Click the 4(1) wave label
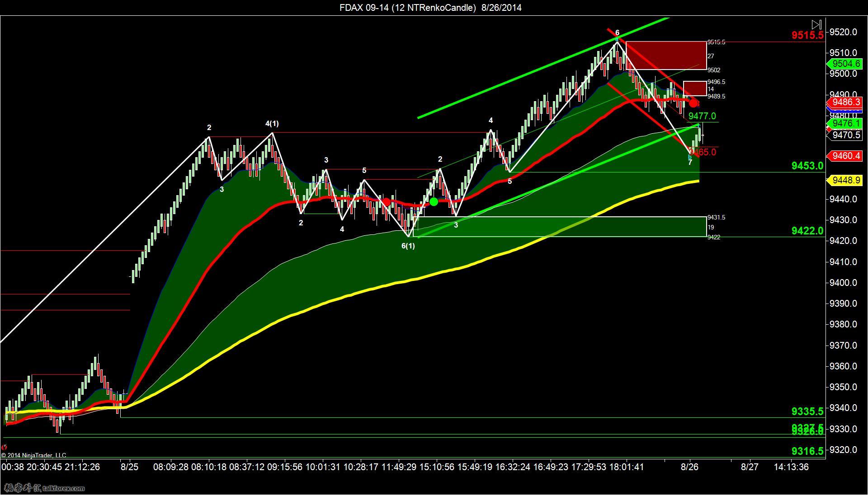 (x=272, y=124)
